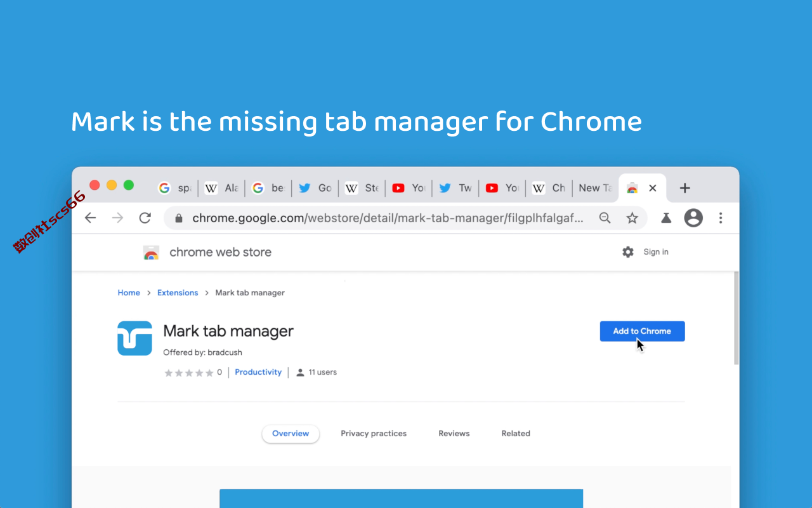Viewport: 812px width, 508px height.
Task: Click the Sign in link
Action: click(x=656, y=252)
